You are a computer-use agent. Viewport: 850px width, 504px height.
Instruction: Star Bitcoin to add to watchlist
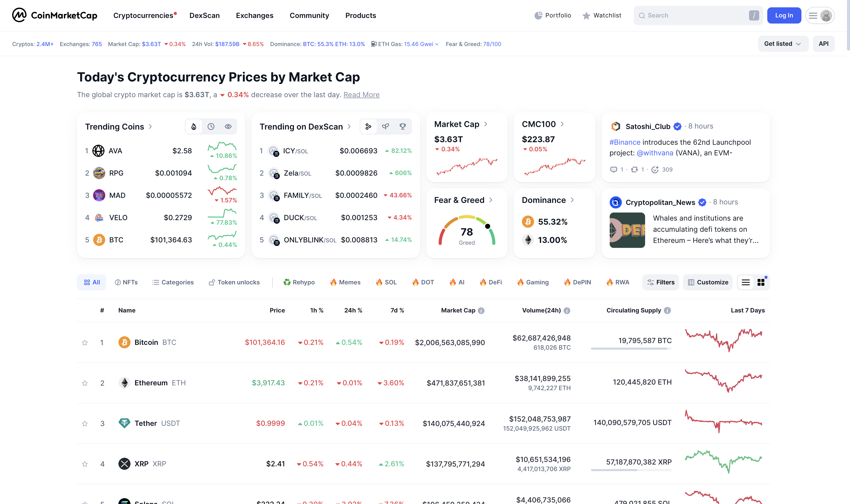[x=85, y=343]
